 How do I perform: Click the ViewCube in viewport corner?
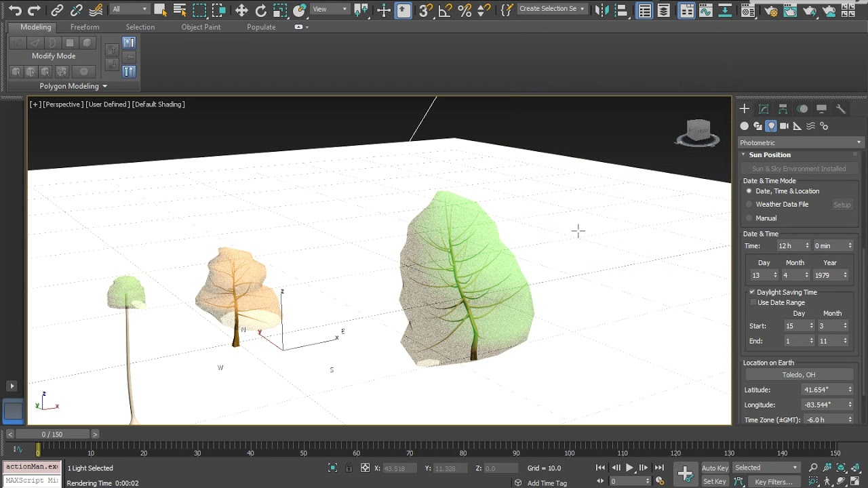698,133
